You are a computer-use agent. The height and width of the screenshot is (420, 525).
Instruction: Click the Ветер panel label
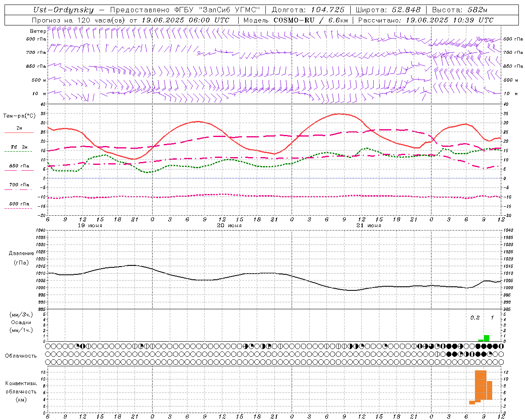click(x=38, y=31)
